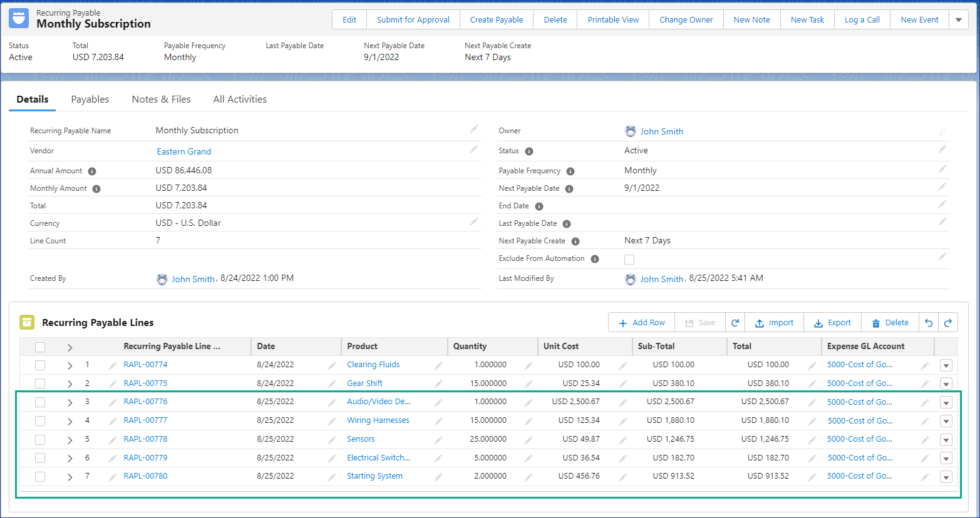
Task: Open the Eastern Grand vendor link
Action: point(183,151)
